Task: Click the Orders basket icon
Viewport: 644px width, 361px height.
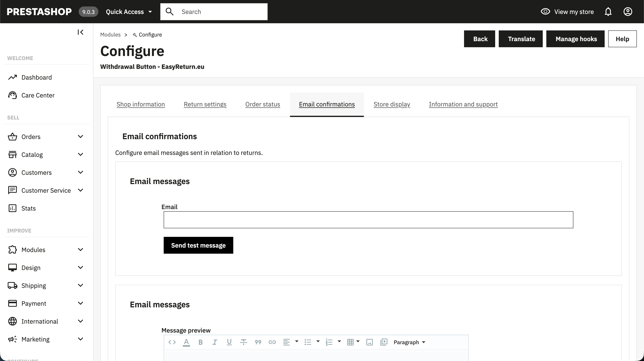Action: 13,136
